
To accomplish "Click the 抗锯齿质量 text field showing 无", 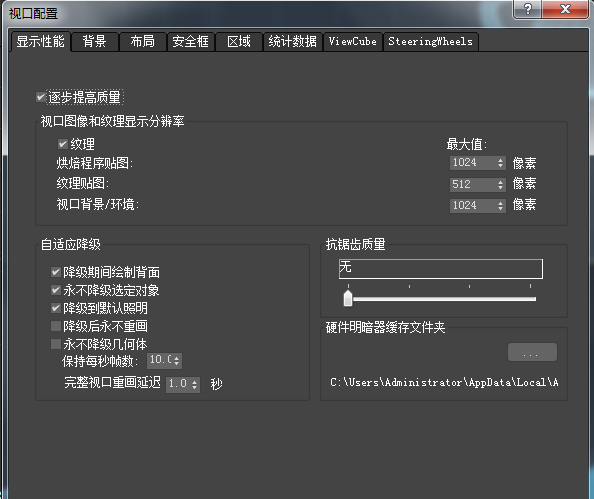I will (441, 269).
